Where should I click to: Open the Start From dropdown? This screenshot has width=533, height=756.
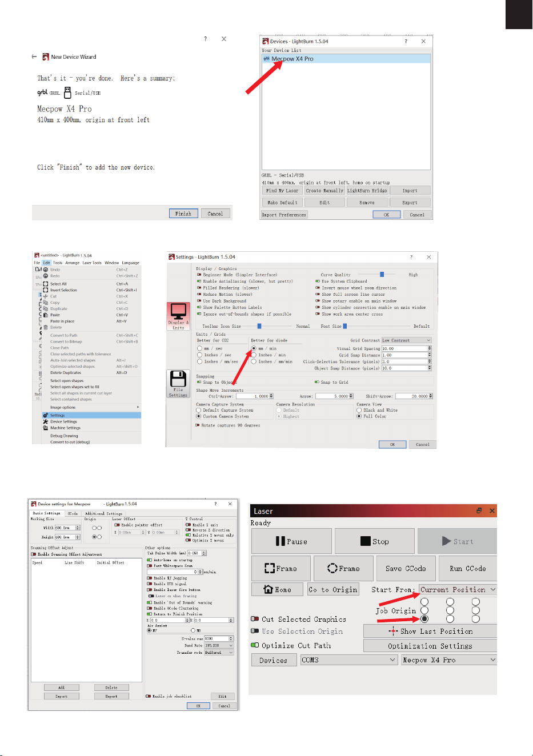pyautogui.click(x=458, y=589)
